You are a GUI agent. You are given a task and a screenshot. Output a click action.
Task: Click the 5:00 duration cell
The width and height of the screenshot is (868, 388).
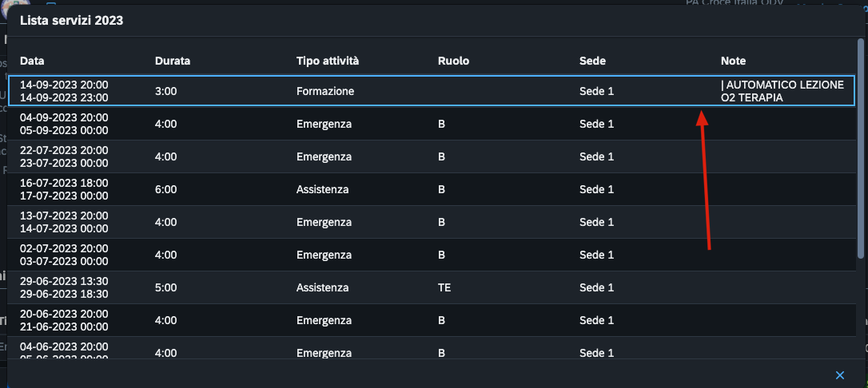pyautogui.click(x=166, y=288)
